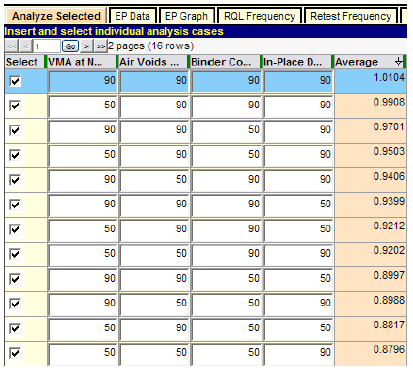413x371 pixels.
Task: Edit Air Voids field in the 1.0104 row
Action: tap(154, 81)
